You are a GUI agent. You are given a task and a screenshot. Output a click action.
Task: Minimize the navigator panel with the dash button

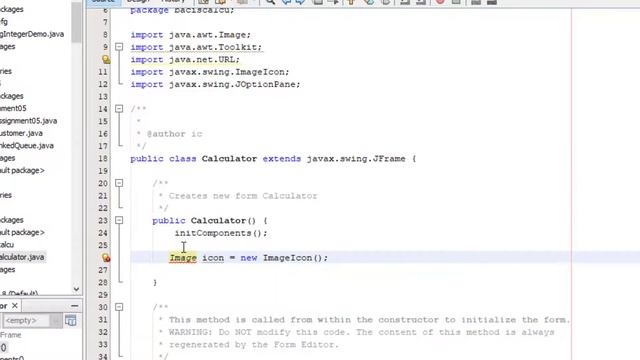74,306
